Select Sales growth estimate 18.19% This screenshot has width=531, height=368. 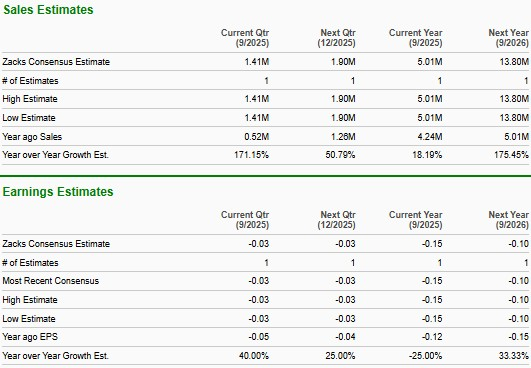(427, 155)
